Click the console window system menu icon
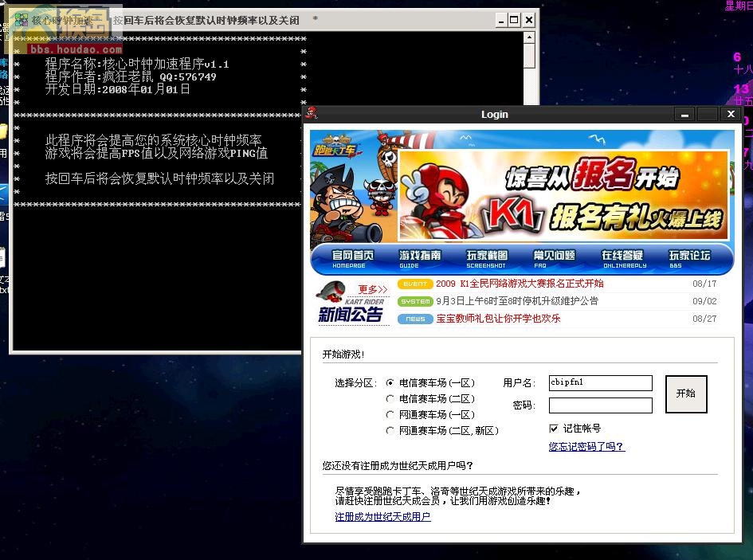753x560 pixels. (x=22, y=20)
